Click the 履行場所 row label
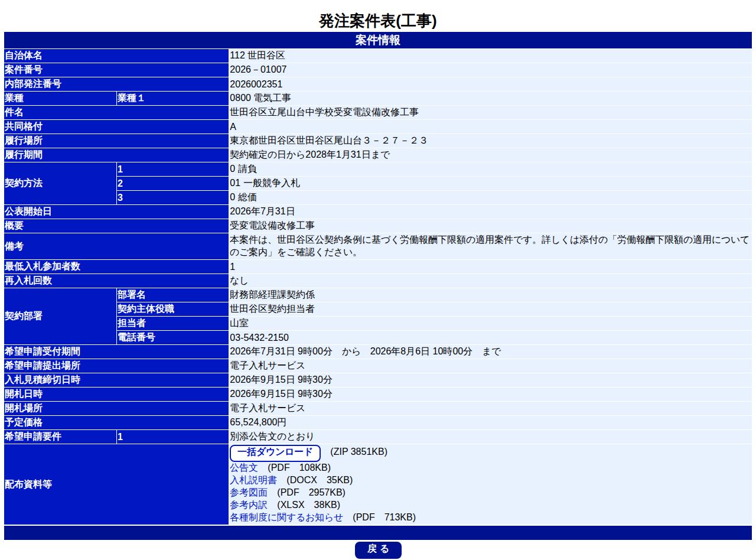756x560 pixels. click(x=116, y=141)
